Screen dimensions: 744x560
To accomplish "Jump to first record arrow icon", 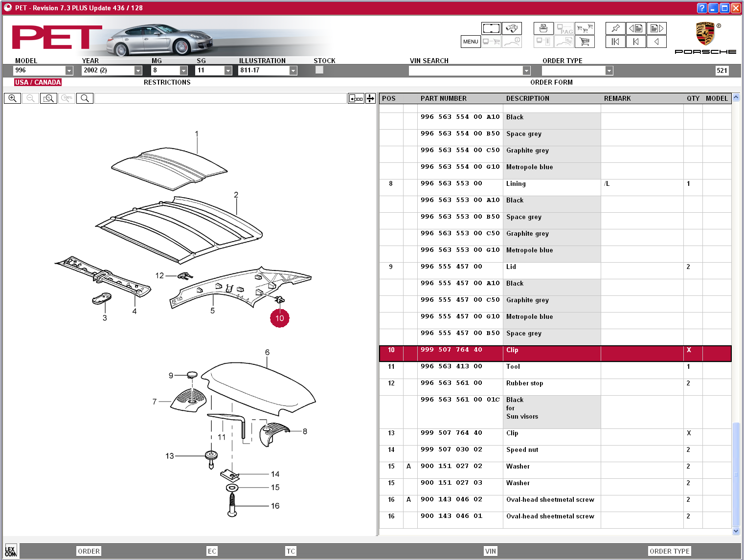I will [615, 42].
